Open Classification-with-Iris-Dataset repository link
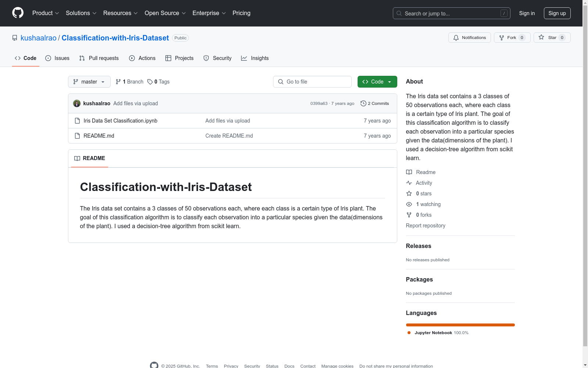Image resolution: width=588 pixels, height=368 pixels. (115, 38)
